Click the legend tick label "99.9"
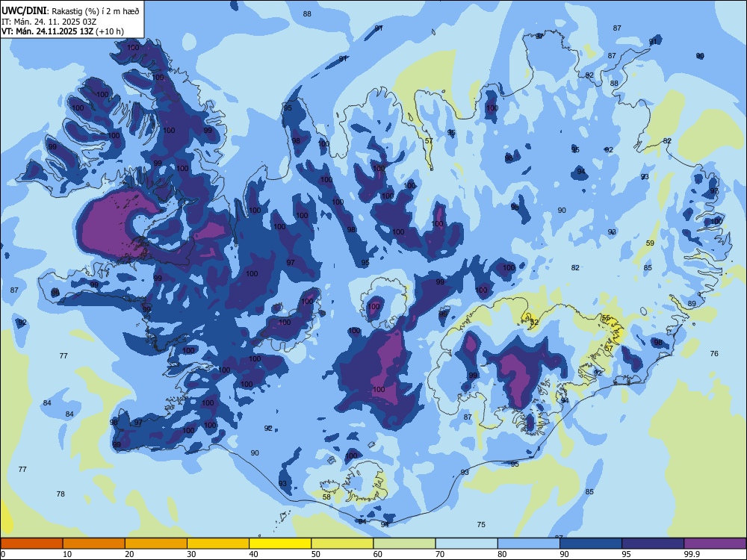The width and height of the screenshot is (747, 560). pos(691,554)
